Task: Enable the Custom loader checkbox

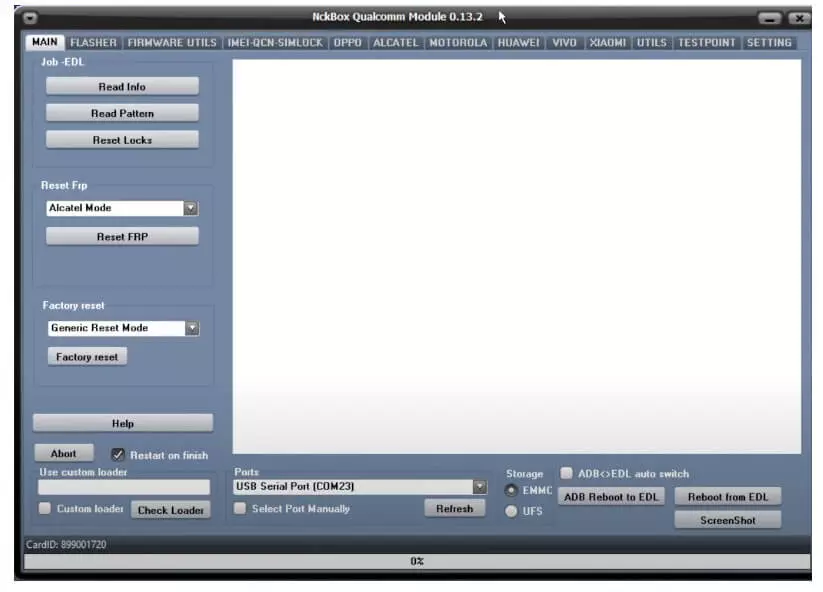Action: tap(45, 508)
